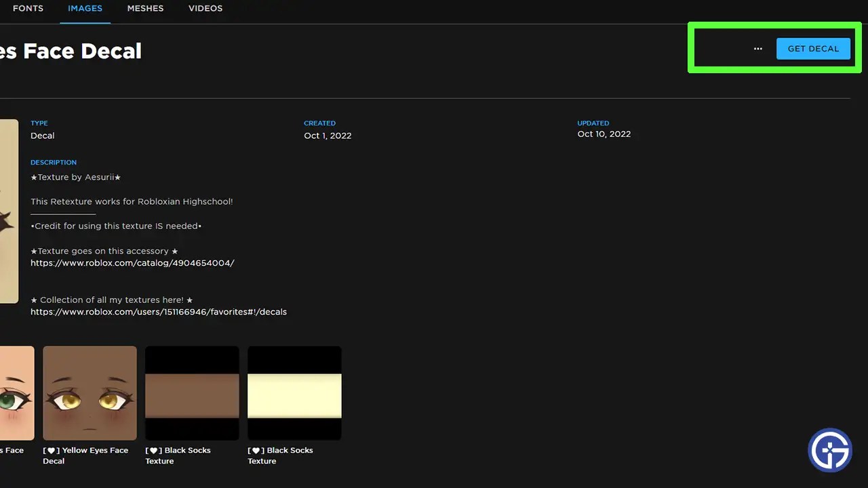Click the "Face Decal" page title
Image resolution: width=868 pixels, height=488 pixels.
pyautogui.click(x=71, y=51)
